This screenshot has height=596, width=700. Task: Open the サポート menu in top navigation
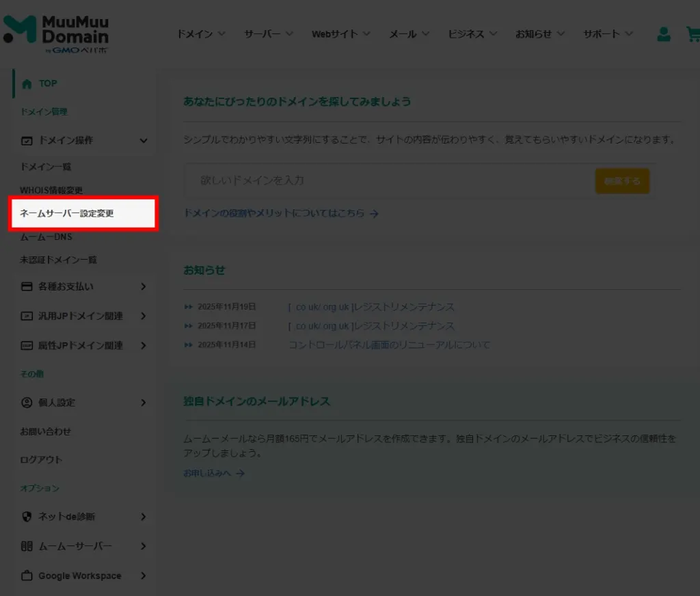608,33
